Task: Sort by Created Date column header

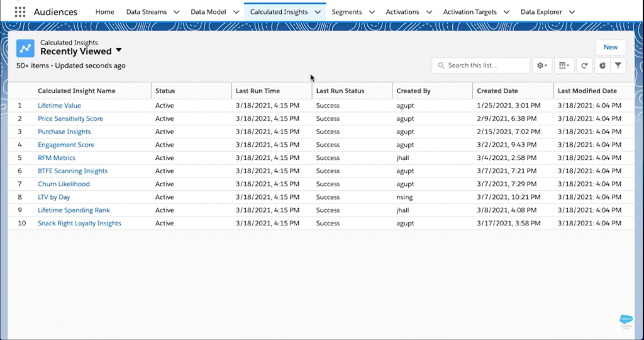Action: (x=497, y=91)
